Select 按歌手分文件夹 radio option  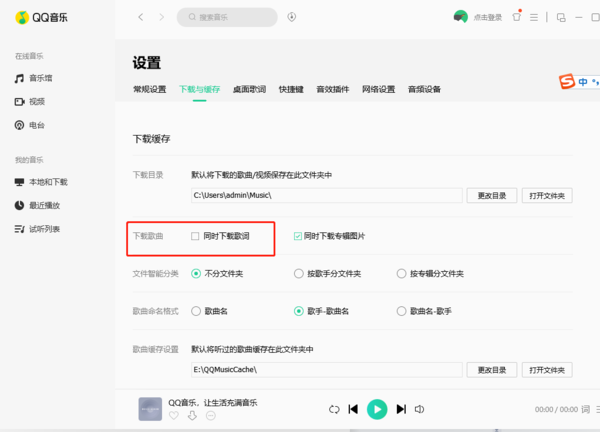pos(299,273)
